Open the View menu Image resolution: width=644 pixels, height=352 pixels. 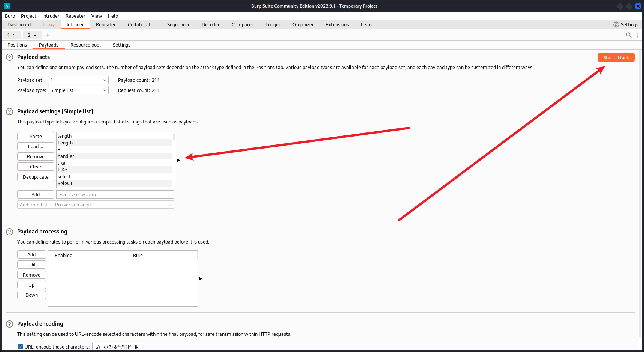(97, 16)
